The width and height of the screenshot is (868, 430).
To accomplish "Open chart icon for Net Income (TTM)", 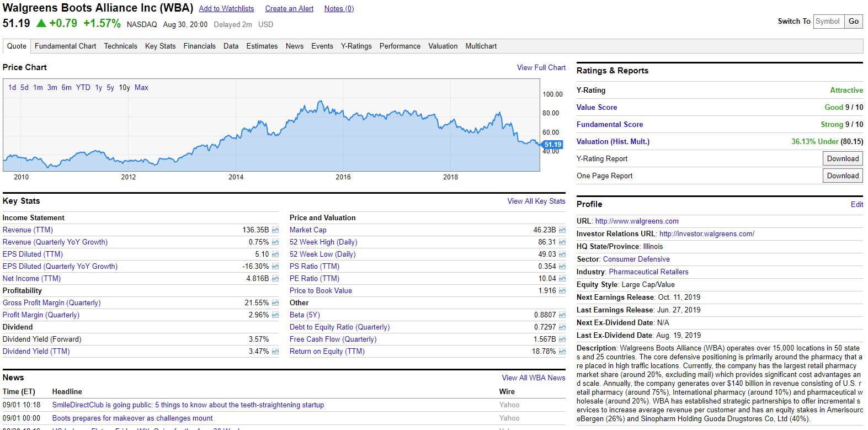I will (x=275, y=279).
